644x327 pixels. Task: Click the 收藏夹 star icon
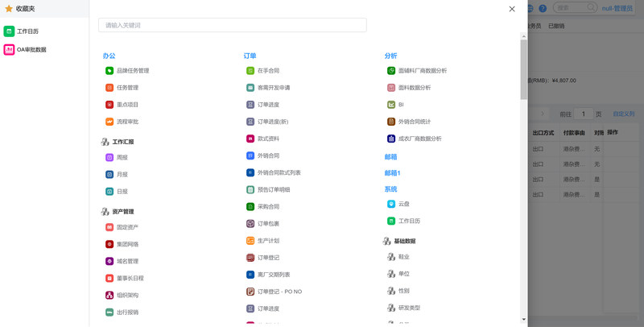click(x=9, y=9)
